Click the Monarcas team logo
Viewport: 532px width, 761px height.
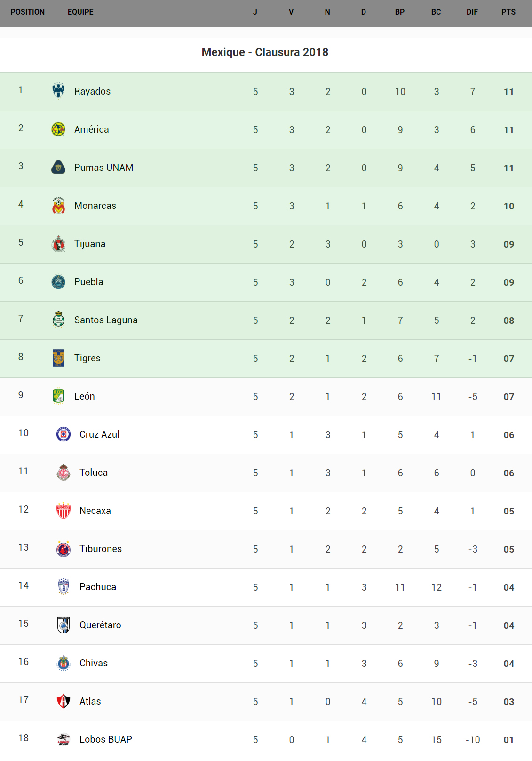click(58, 206)
